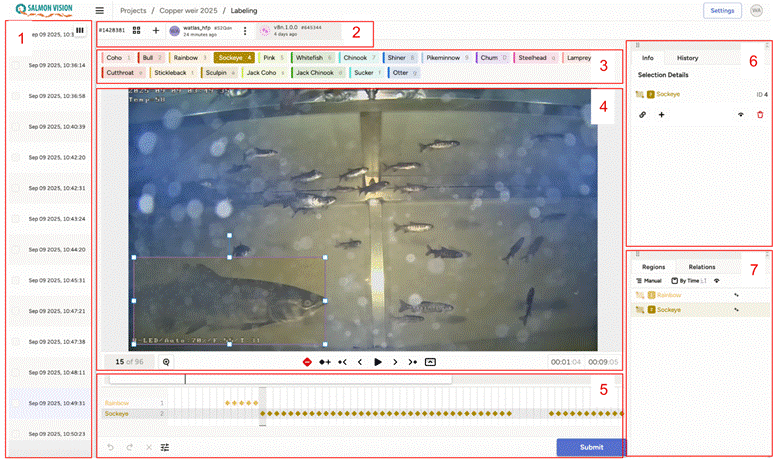This screenshot has height=461, width=781.
Task: Open Settings in the top bar
Action: 722,10
